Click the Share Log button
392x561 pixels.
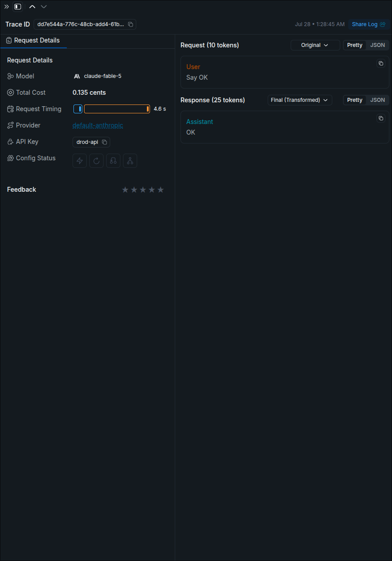(369, 24)
